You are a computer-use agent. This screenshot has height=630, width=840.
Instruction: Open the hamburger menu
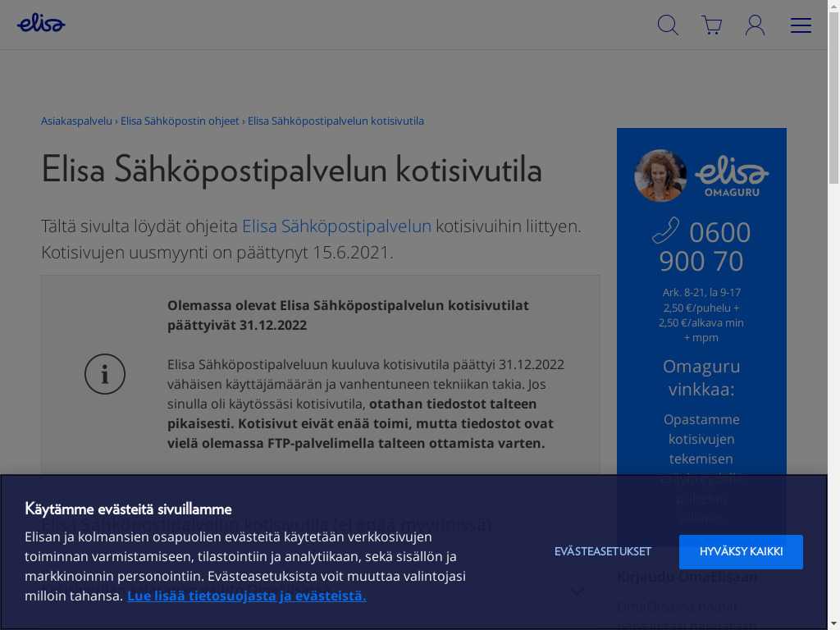[801, 25]
